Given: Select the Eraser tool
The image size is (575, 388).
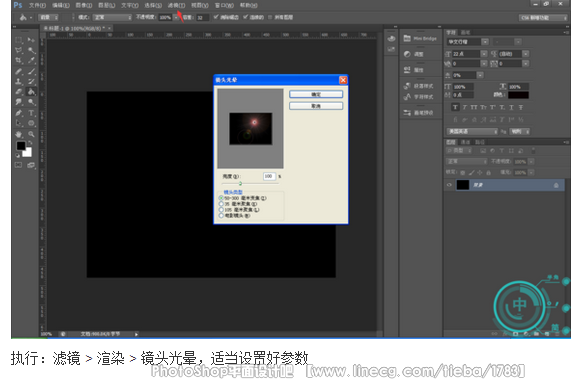Looking at the screenshot, I should 19,92.
